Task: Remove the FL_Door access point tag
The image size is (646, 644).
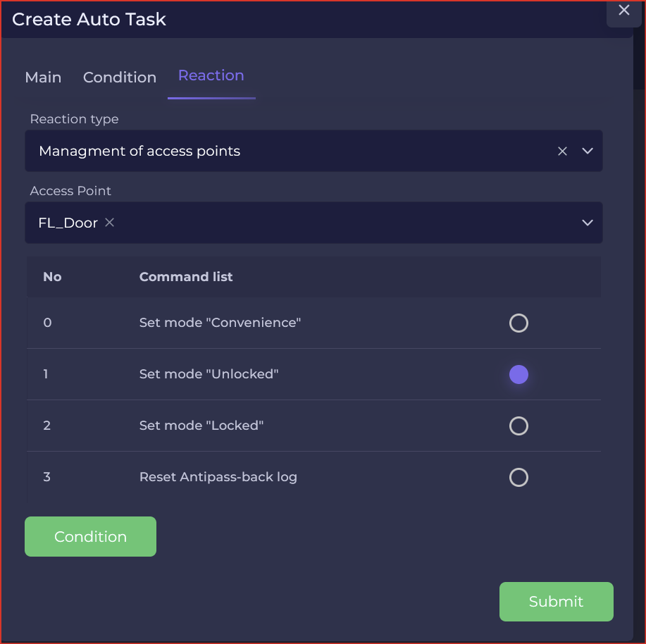Action: tap(110, 223)
